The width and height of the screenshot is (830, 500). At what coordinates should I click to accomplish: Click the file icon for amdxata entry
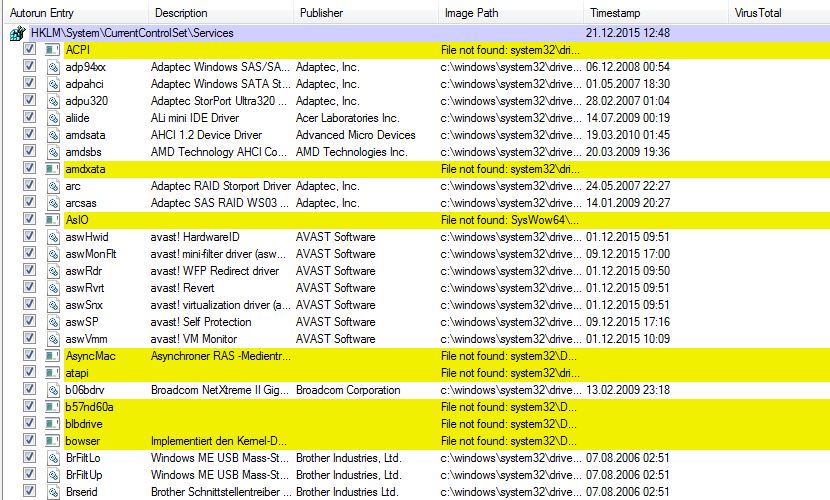[x=52, y=169]
